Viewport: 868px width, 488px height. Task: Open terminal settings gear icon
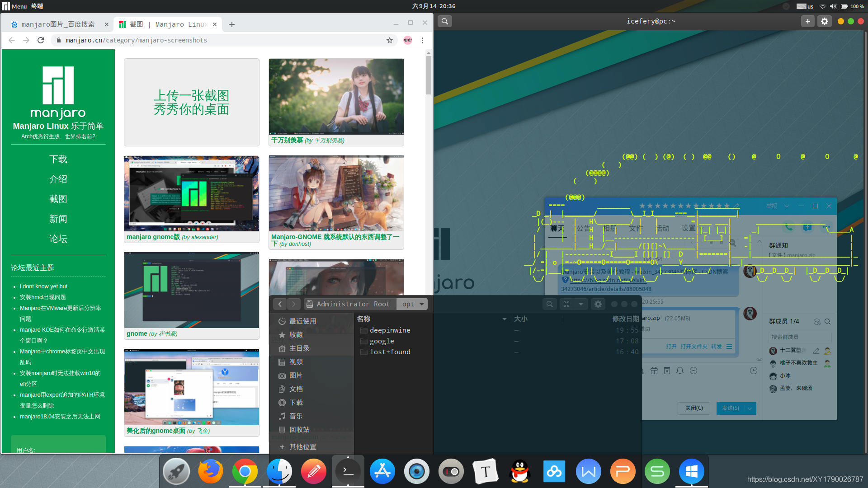[x=825, y=21]
